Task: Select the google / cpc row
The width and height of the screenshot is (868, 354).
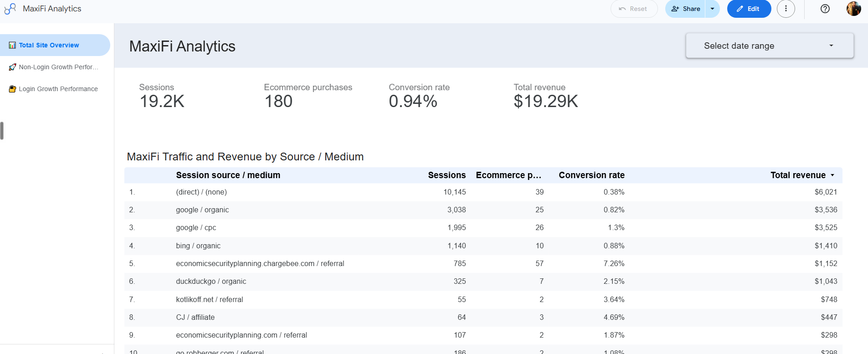Action: (483, 228)
